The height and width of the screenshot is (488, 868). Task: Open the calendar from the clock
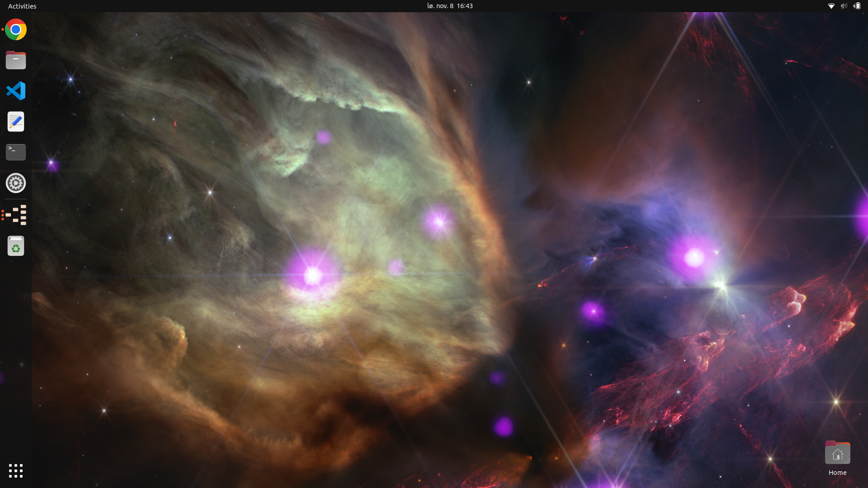pos(450,6)
